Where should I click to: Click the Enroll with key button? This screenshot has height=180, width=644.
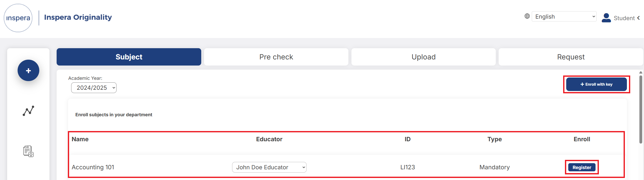pos(597,84)
